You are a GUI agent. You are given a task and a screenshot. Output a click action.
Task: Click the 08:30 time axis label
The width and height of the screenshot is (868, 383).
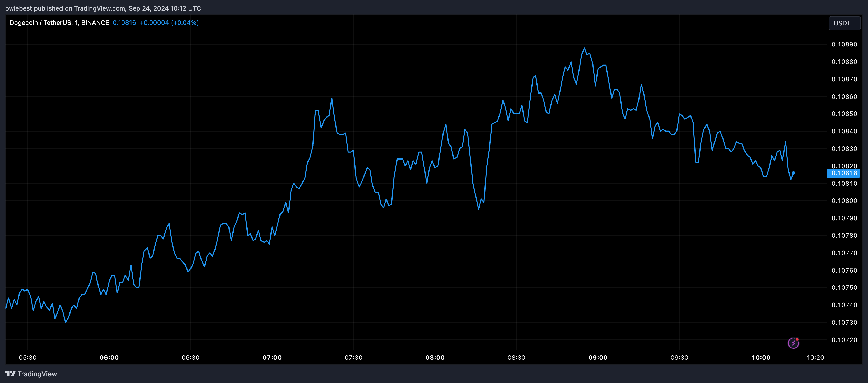pos(517,358)
